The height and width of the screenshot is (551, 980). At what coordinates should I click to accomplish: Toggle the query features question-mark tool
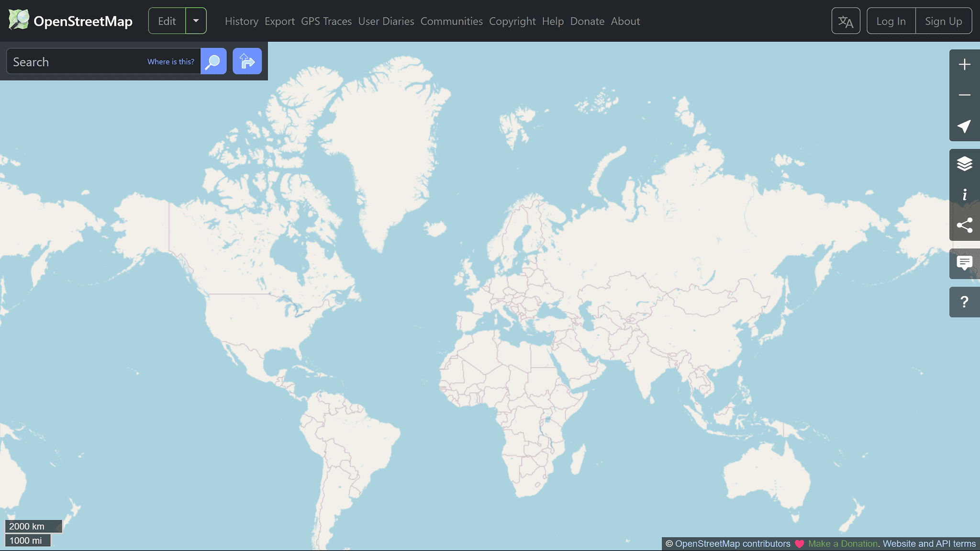tap(964, 302)
